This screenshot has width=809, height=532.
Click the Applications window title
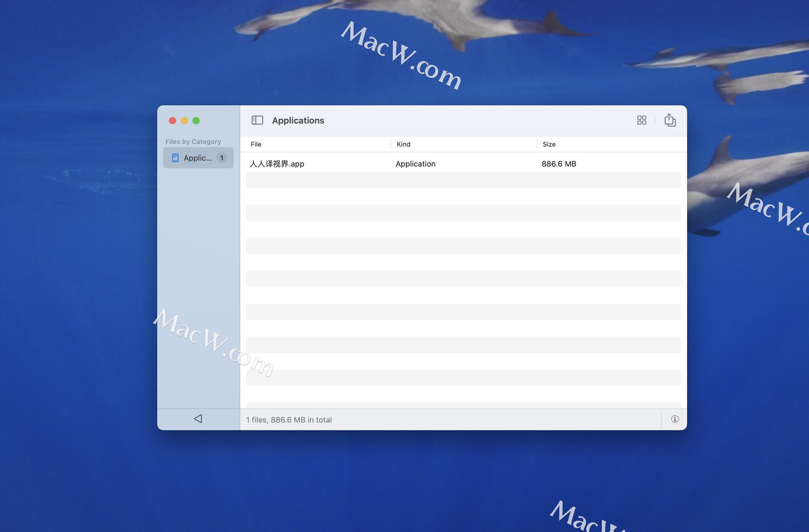tap(298, 120)
